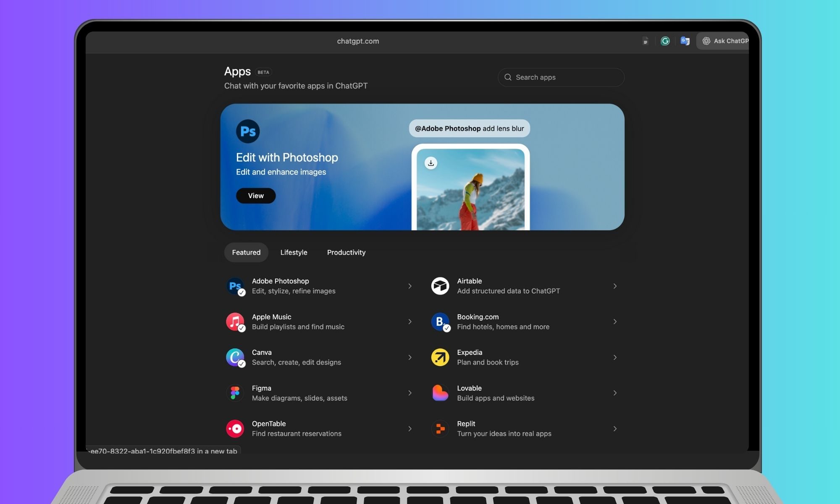Screen dimensions: 840x504
Task: Select the Adobe Photoshop app icon
Action: pos(235,286)
